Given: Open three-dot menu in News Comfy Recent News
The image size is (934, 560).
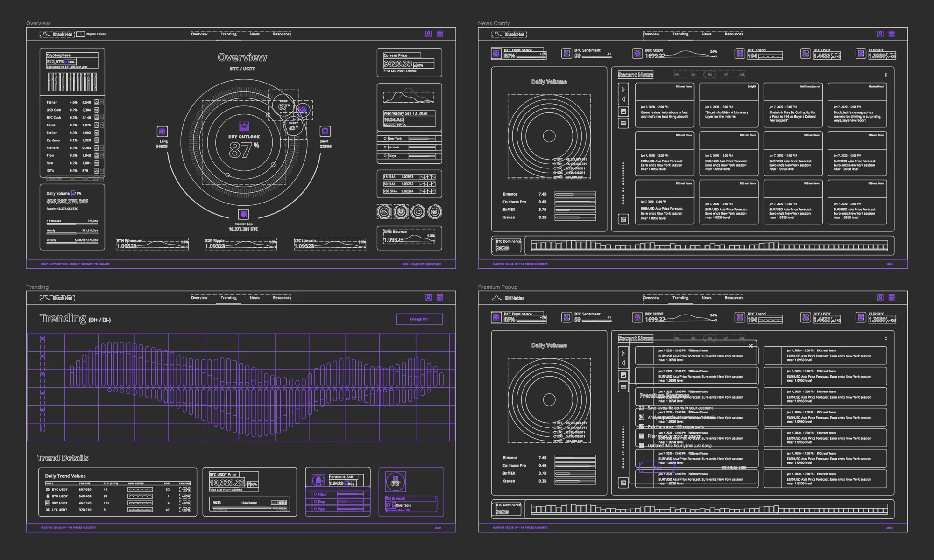Looking at the screenshot, I should 886,75.
